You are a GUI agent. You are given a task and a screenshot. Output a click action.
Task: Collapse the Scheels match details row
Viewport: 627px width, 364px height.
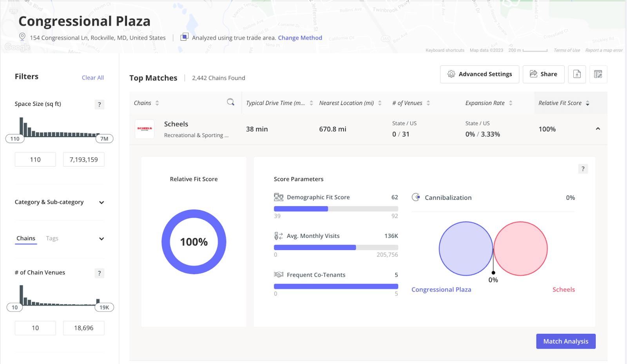point(598,129)
